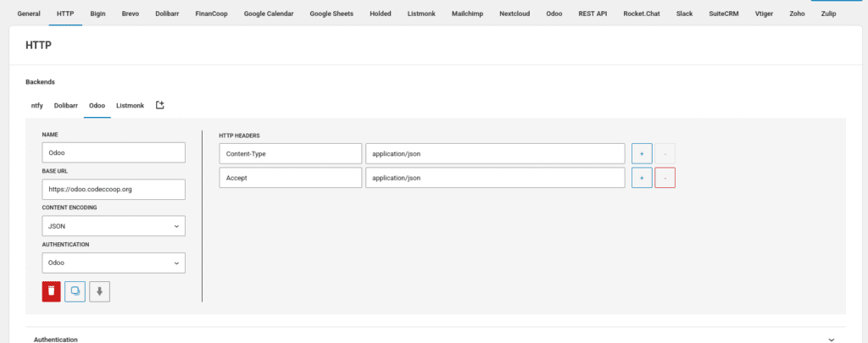The image size is (868, 343).
Task: Open the Listmonk top tab
Action: pyautogui.click(x=421, y=14)
